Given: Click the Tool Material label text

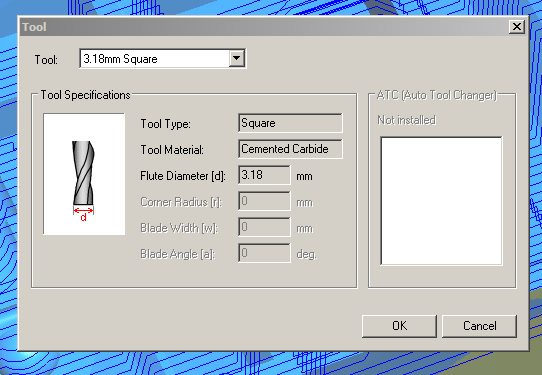Looking at the screenshot, I should (172, 150).
